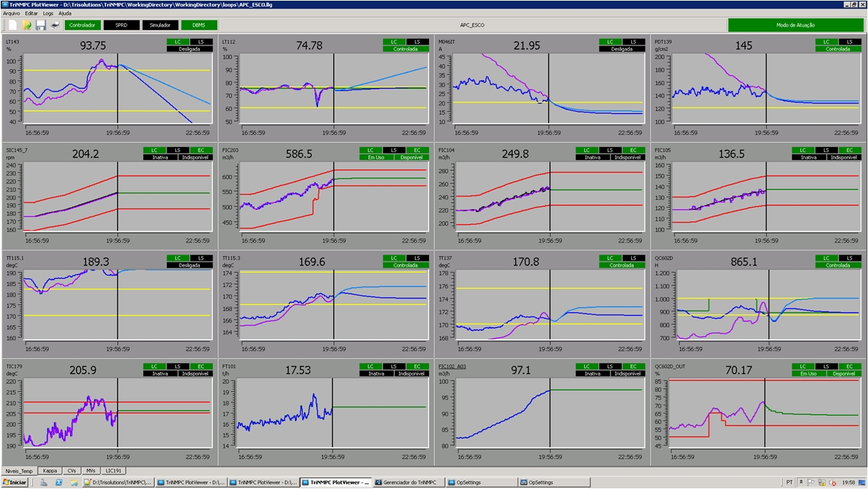Click the Desligada status on LT143 panel
Screen dimensions: 868x489
point(189,49)
